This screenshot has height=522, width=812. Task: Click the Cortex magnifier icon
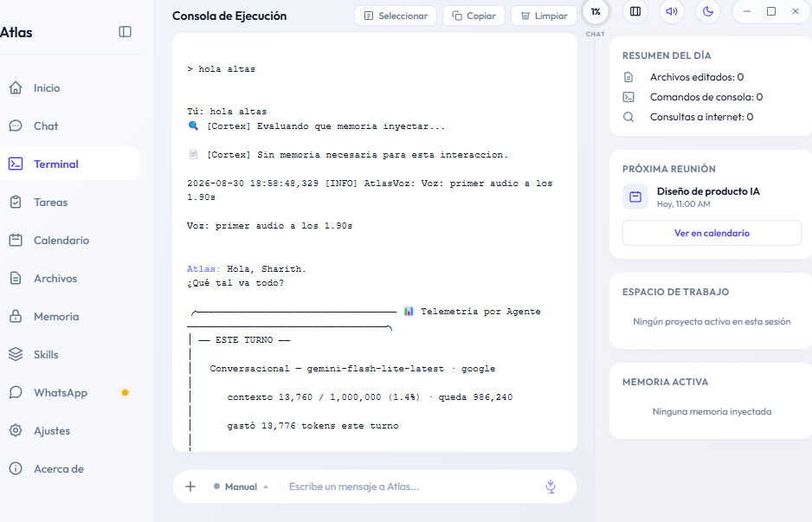193,126
